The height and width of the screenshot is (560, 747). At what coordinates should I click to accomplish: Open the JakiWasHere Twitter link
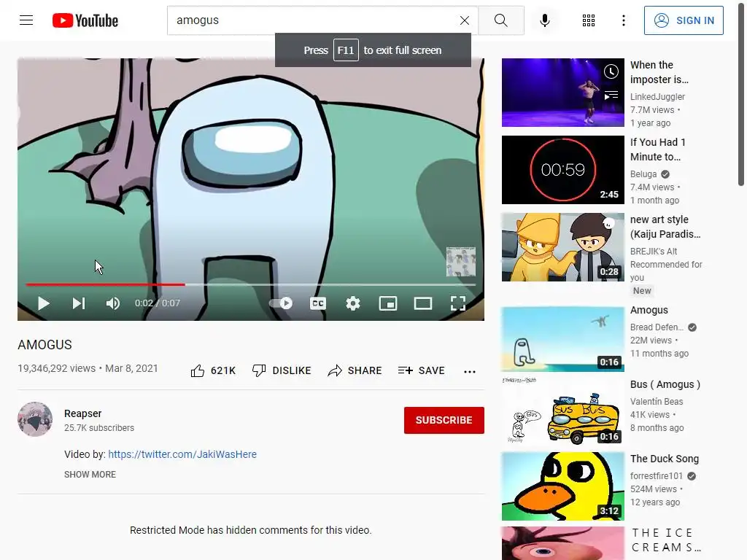click(182, 454)
